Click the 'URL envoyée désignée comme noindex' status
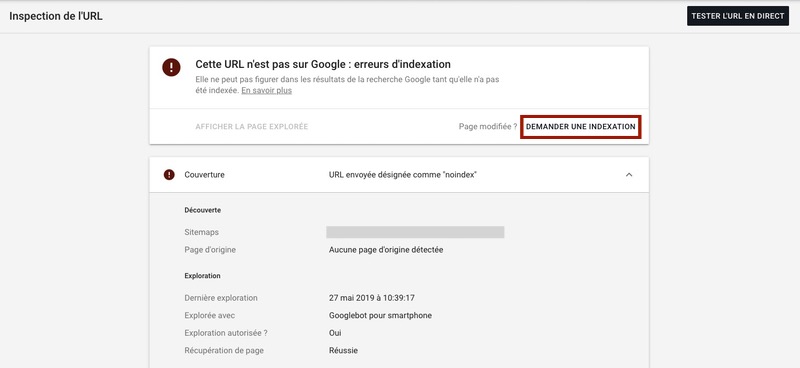 (x=403, y=175)
